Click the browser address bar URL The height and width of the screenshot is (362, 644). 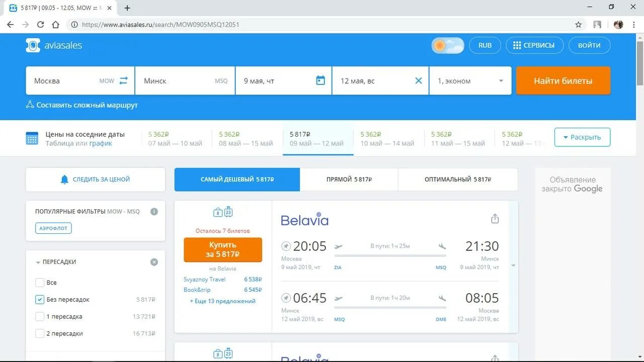[x=160, y=24]
